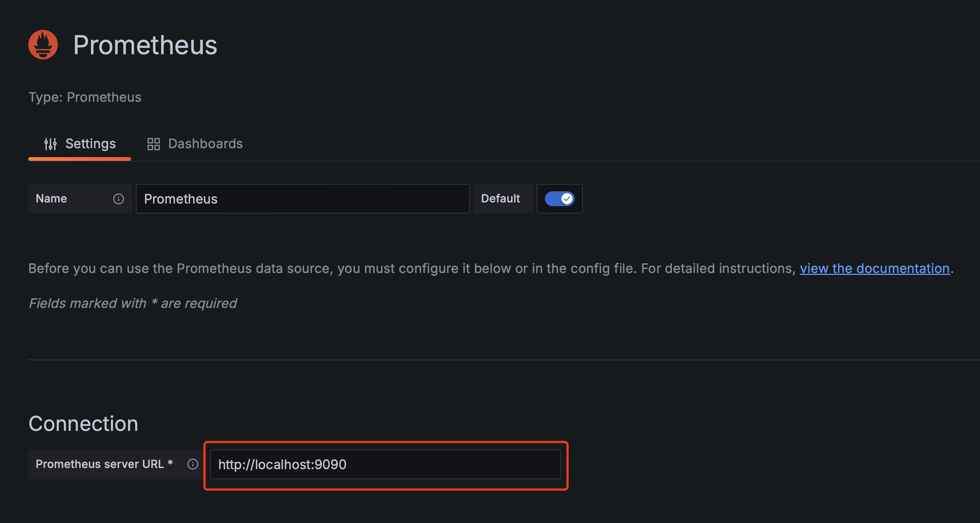Click the Name field label
Viewport: 980px width, 523px height.
point(51,199)
